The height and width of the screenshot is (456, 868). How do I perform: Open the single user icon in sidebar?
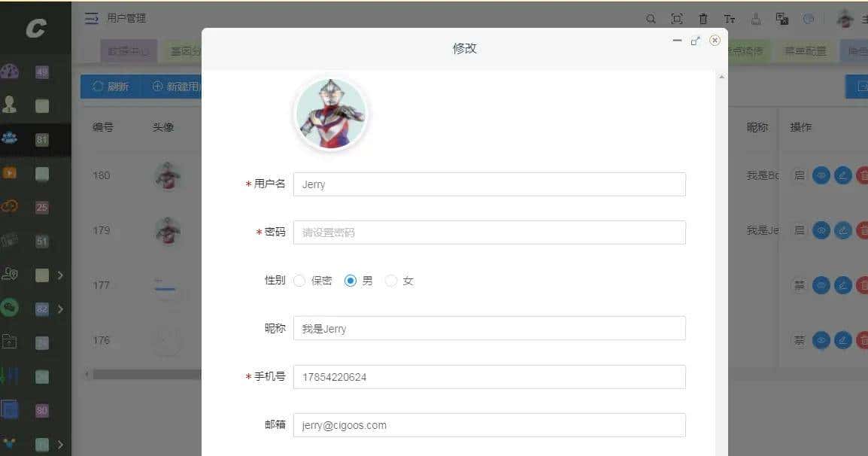pos(10,104)
